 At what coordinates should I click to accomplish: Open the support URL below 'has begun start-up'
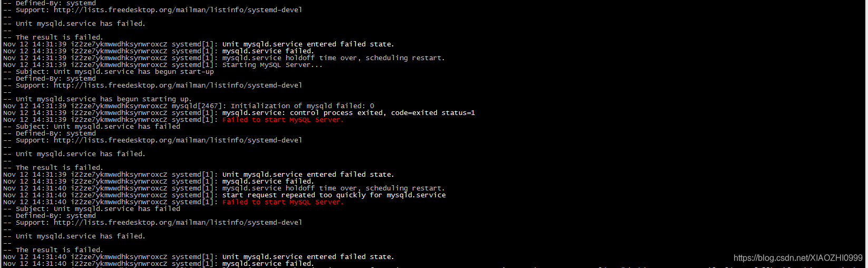point(178,85)
